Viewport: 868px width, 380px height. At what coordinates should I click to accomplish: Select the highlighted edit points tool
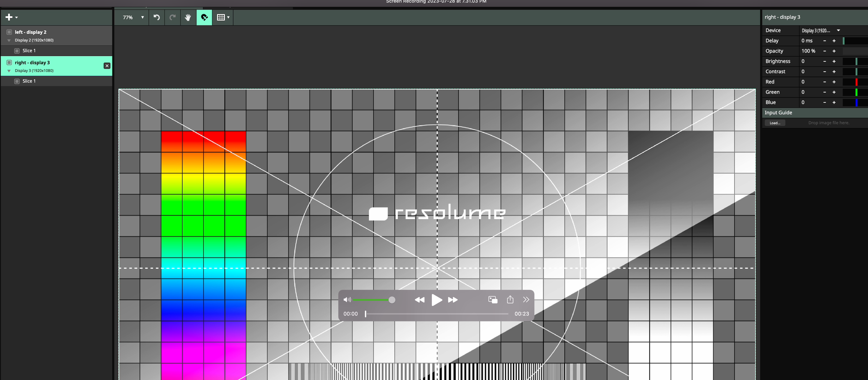coord(204,17)
